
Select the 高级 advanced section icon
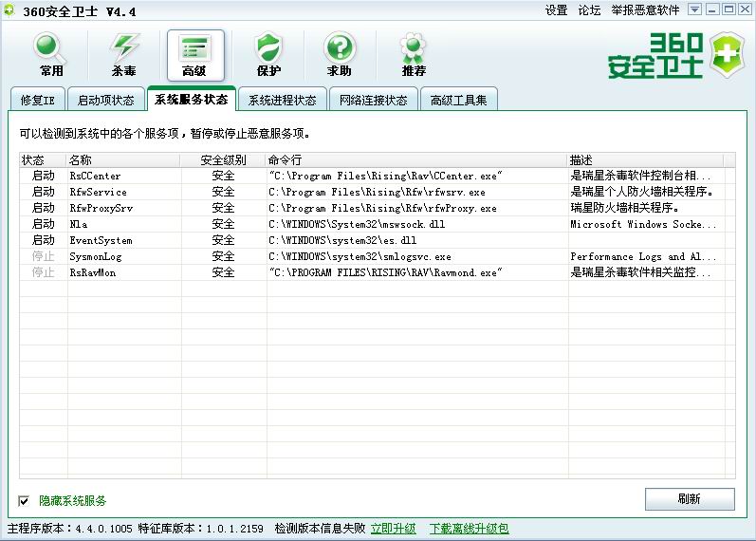click(x=195, y=55)
